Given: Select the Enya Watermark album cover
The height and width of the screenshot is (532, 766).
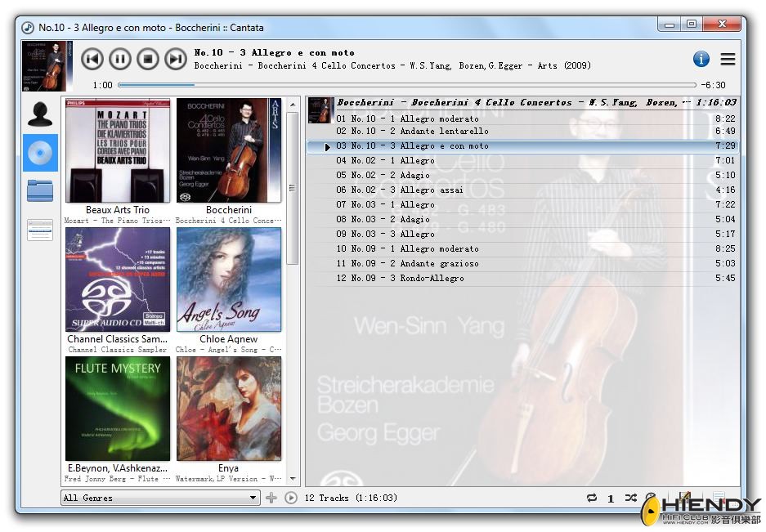Looking at the screenshot, I should click(x=229, y=409).
